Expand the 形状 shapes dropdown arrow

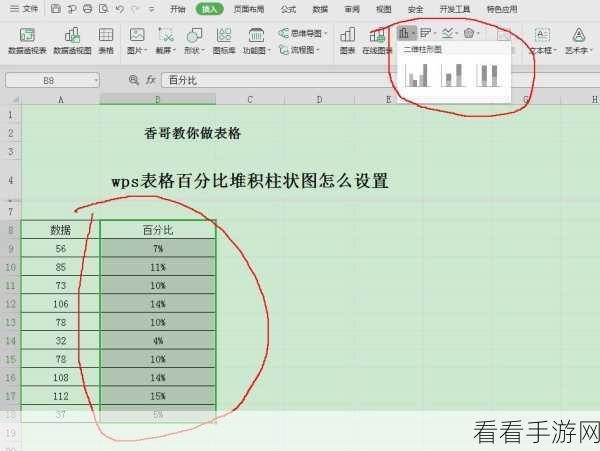tap(203, 50)
